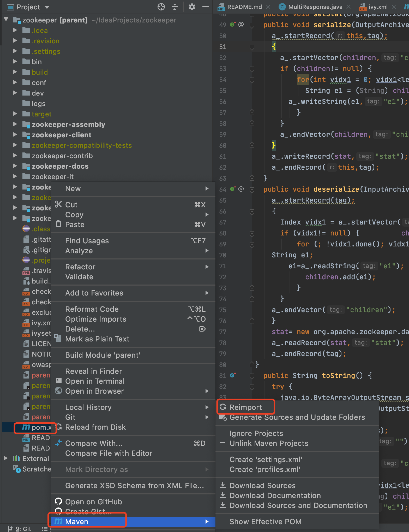Choose Show Effective POM
The image size is (409, 532).
[x=297, y=522]
